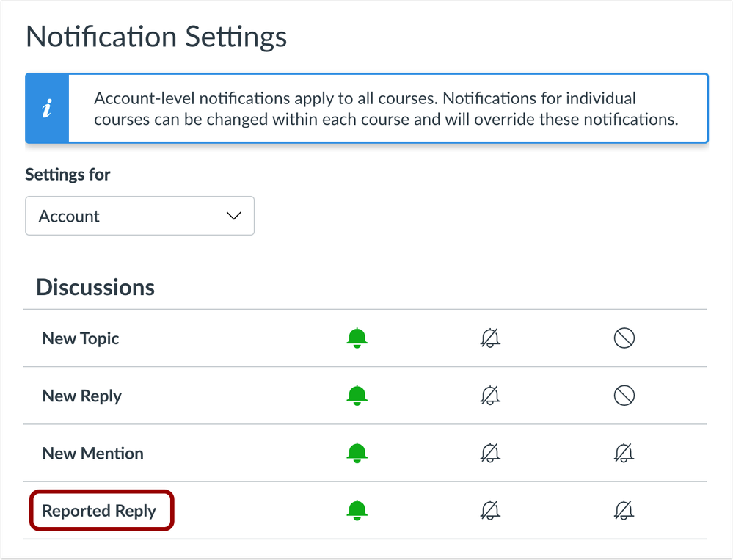Click the Settings for label

click(x=68, y=175)
